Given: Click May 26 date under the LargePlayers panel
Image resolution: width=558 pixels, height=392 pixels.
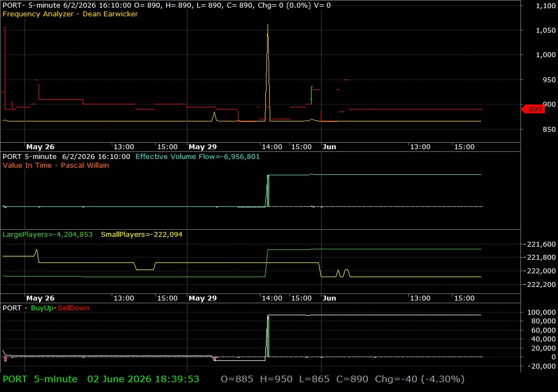Looking at the screenshot, I should [x=40, y=298].
